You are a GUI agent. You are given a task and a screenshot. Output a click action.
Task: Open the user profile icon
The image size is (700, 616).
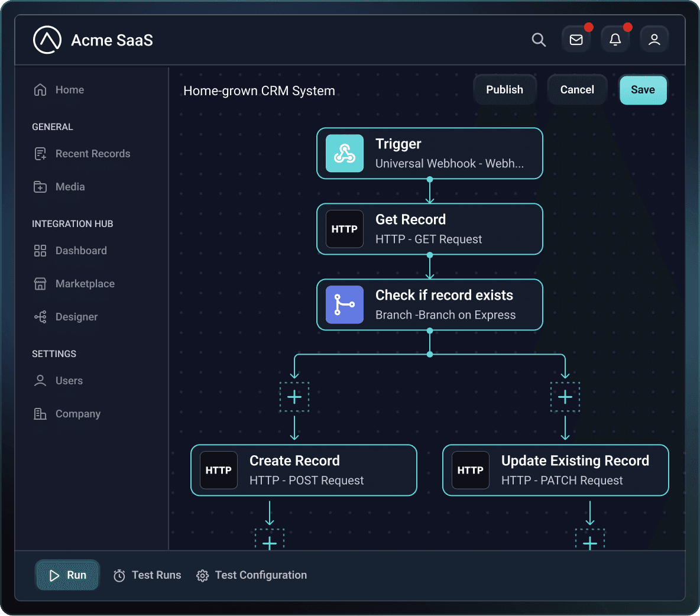(x=654, y=40)
